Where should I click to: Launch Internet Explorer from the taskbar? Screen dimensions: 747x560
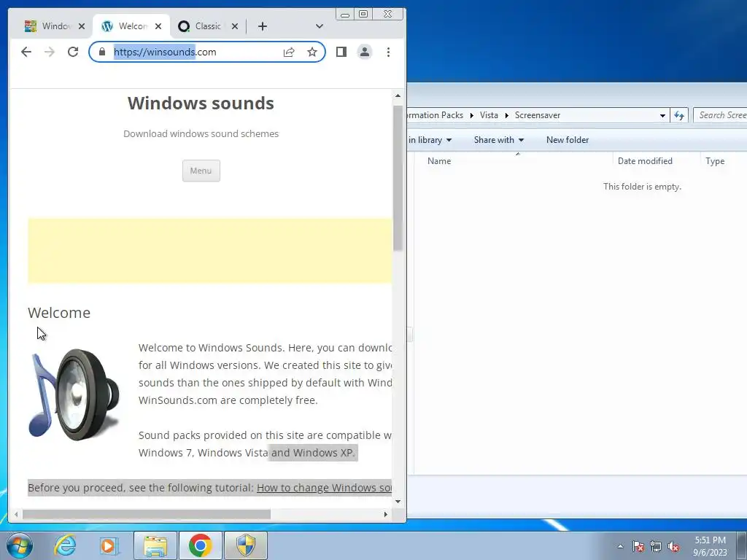click(x=65, y=545)
